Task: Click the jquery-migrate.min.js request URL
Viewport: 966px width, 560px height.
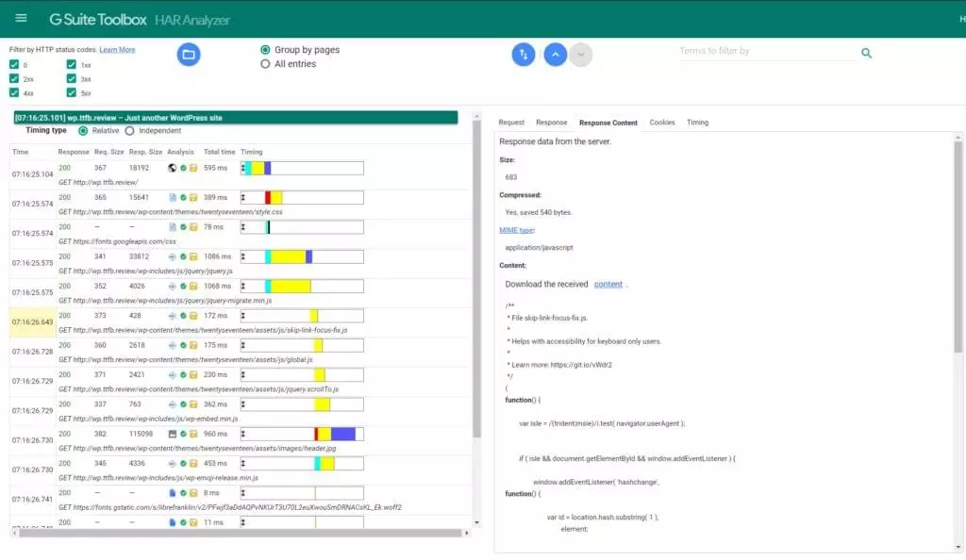Action: 165,301
